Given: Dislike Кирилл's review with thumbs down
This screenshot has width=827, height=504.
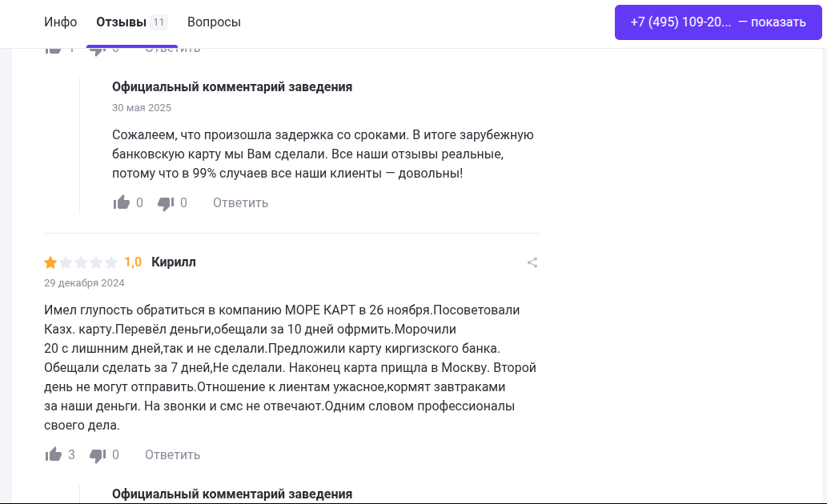Looking at the screenshot, I should 98,454.
